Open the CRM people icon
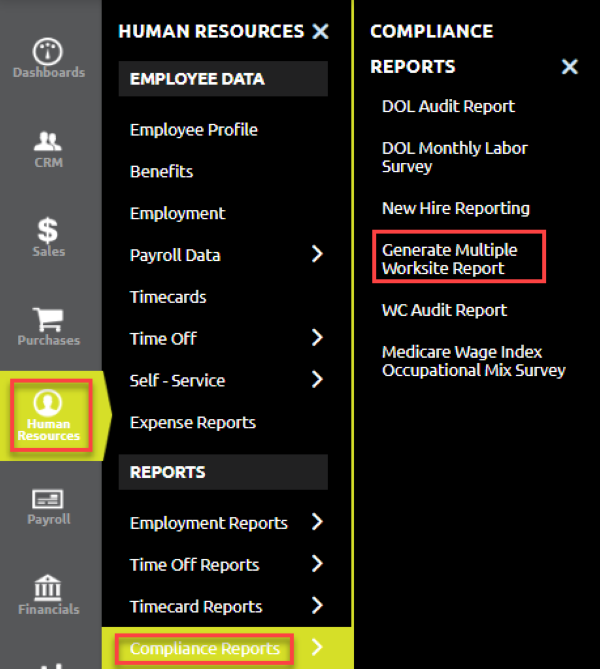600x669 pixels. [48, 142]
